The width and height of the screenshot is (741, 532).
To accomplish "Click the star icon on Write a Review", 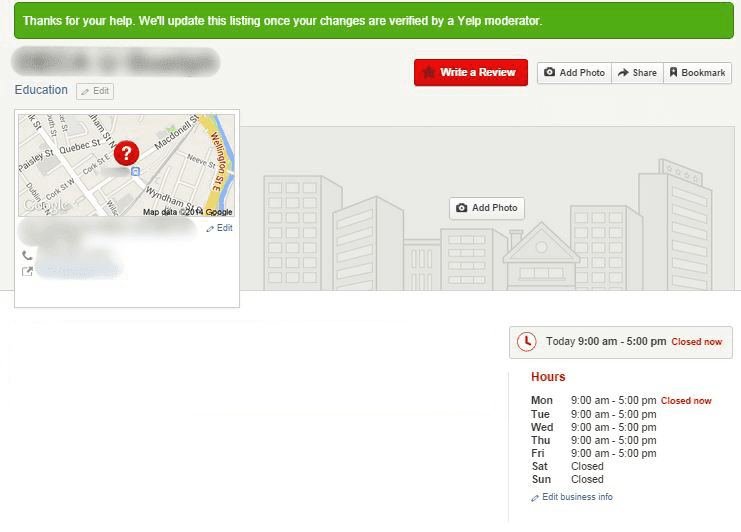I will coord(429,72).
